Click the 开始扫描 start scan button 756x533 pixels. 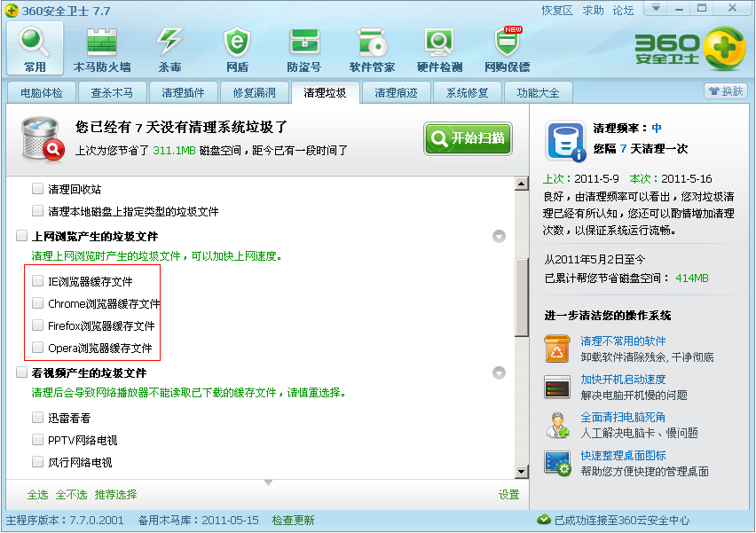(468, 138)
